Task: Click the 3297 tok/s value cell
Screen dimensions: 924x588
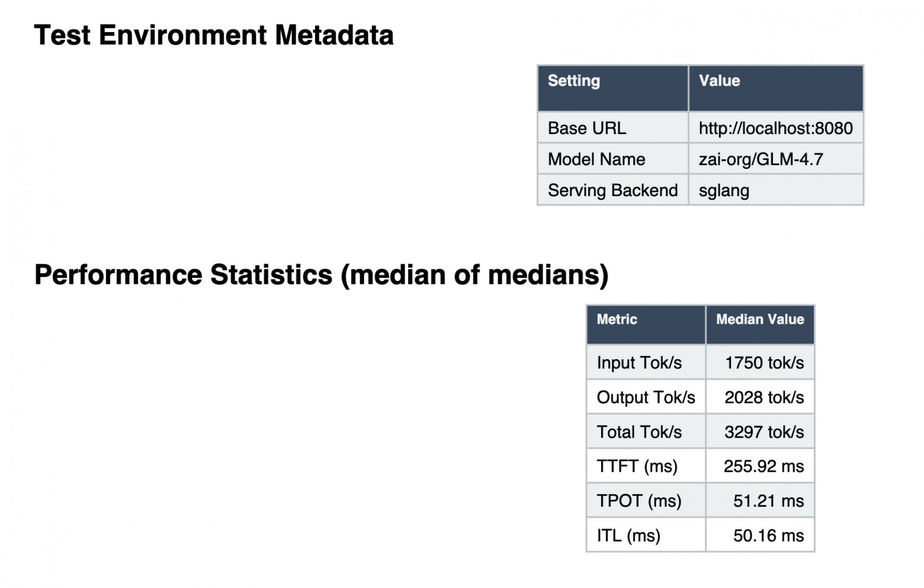Action: point(764,432)
